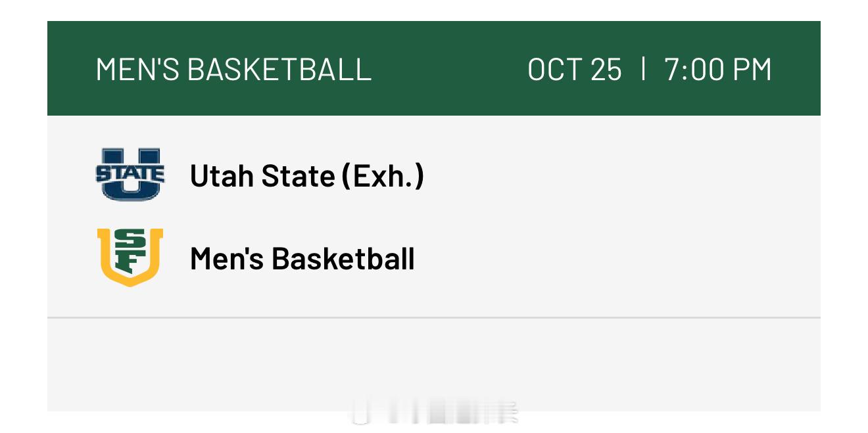Click the word Basketball in the home team row
The height and width of the screenshot is (433, 868).
click(343, 258)
